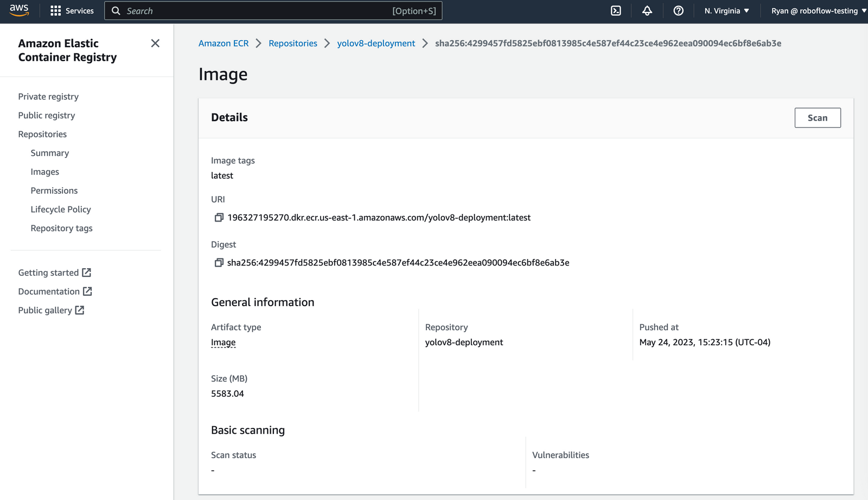Image resolution: width=868 pixels, height=500 pixels.
Task: Click the Artifact type Image tooltip link
Action: [x=223, y=342]
